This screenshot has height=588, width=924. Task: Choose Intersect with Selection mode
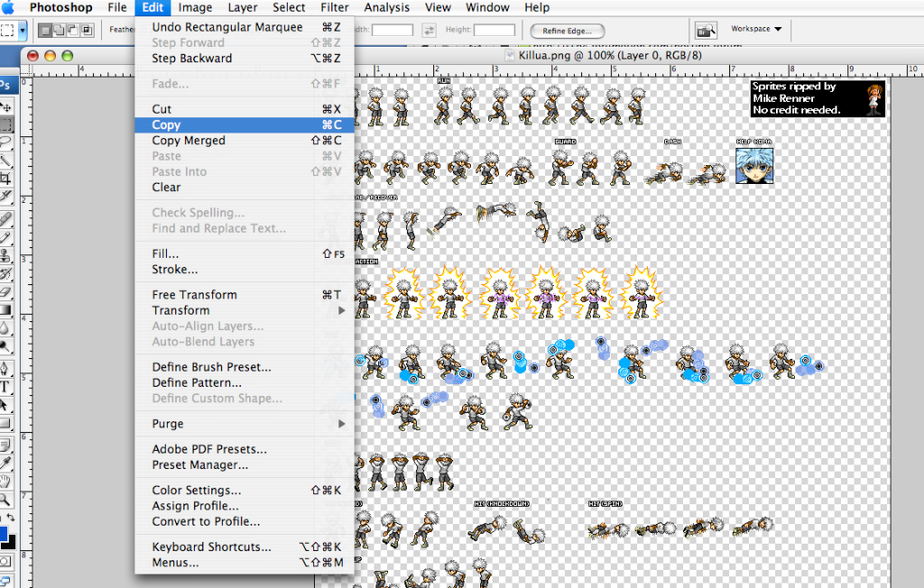click(x=88, y=30)
